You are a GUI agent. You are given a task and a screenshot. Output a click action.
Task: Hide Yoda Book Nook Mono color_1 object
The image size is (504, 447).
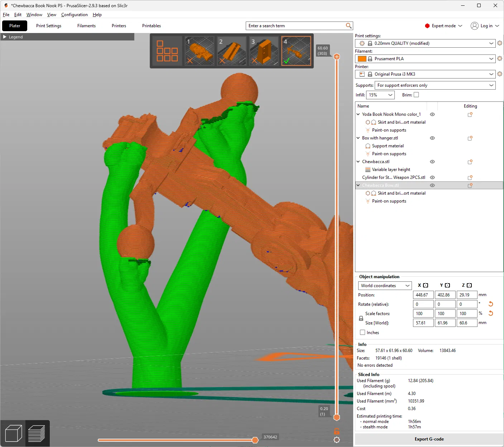coord(432,114)
